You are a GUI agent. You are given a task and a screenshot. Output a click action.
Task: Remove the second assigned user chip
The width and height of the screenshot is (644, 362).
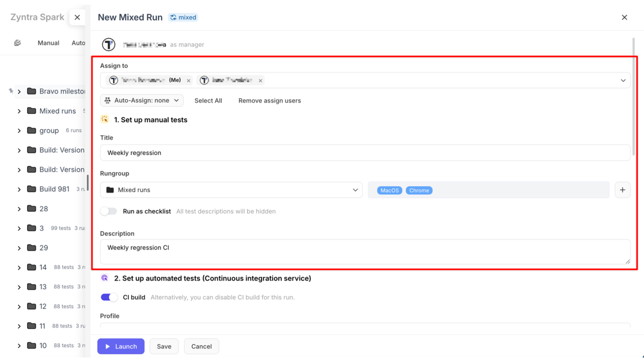pos(260,80)
